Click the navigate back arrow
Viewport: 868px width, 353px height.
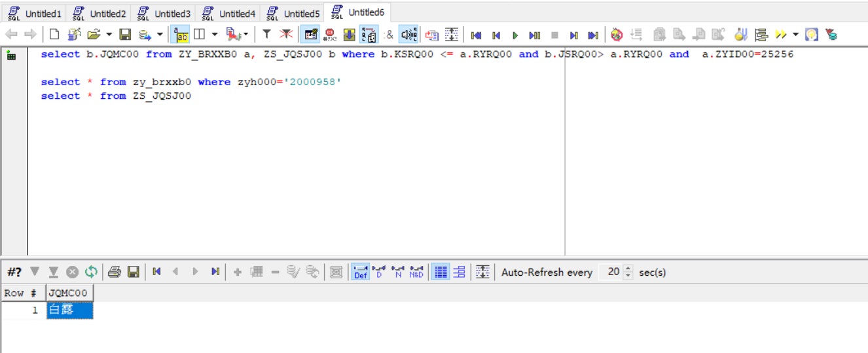tap(11, 35)
